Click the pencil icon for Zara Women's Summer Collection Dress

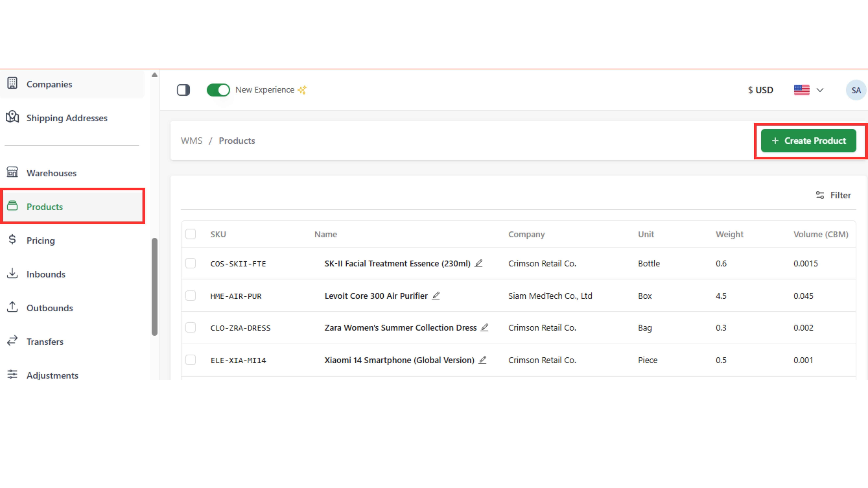point(484,327)
